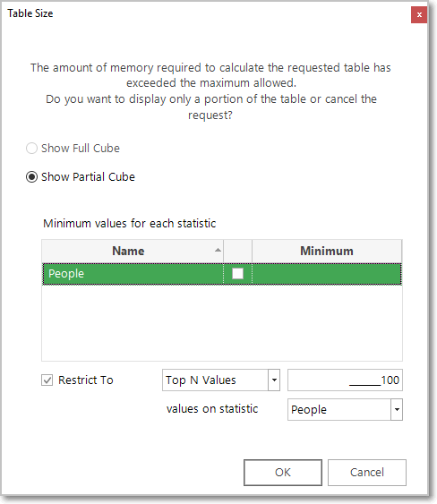Screen dimensions: 437x504
Task: Open the People statistic combo box
Action: tap(345, 409)
